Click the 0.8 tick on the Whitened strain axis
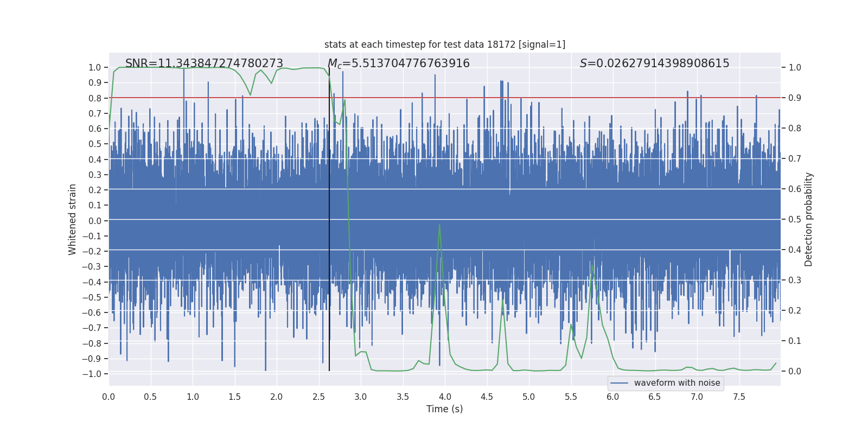This screenshot has width=868, height=434. click(95, 98)
